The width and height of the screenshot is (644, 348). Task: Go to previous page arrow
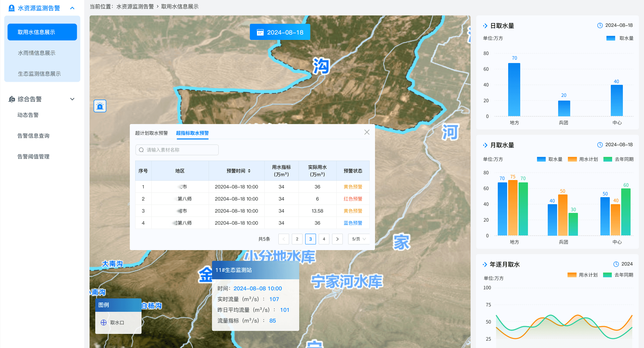tap(284, 239)
